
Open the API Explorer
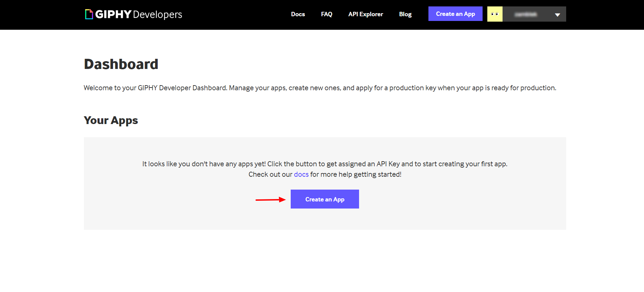365,14
